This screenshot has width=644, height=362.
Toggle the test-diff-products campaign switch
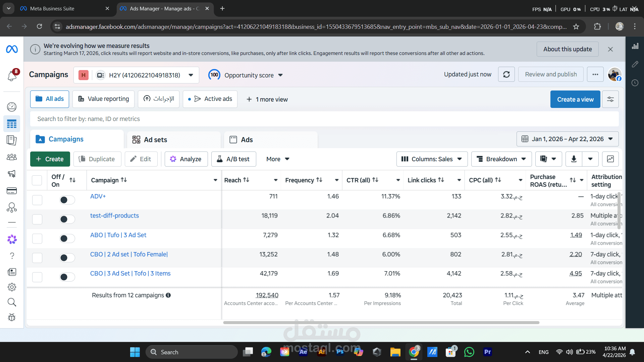[x=67, y=219]
